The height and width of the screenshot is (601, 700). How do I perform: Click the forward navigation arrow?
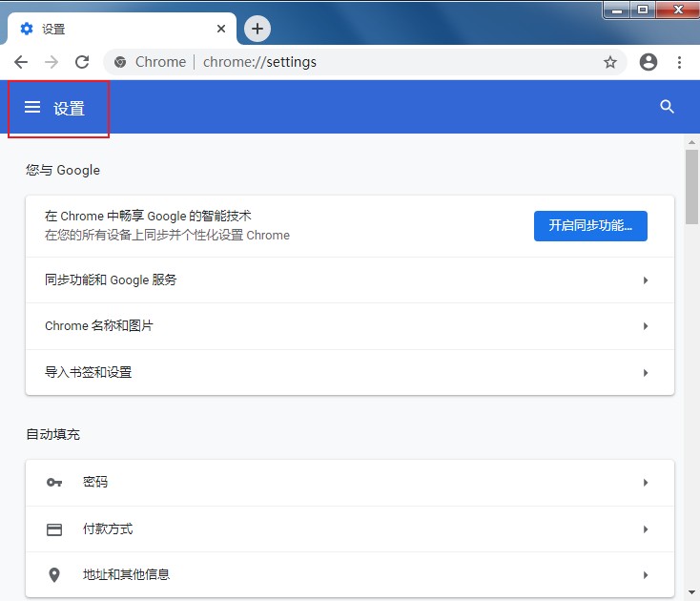coord(51,62)
